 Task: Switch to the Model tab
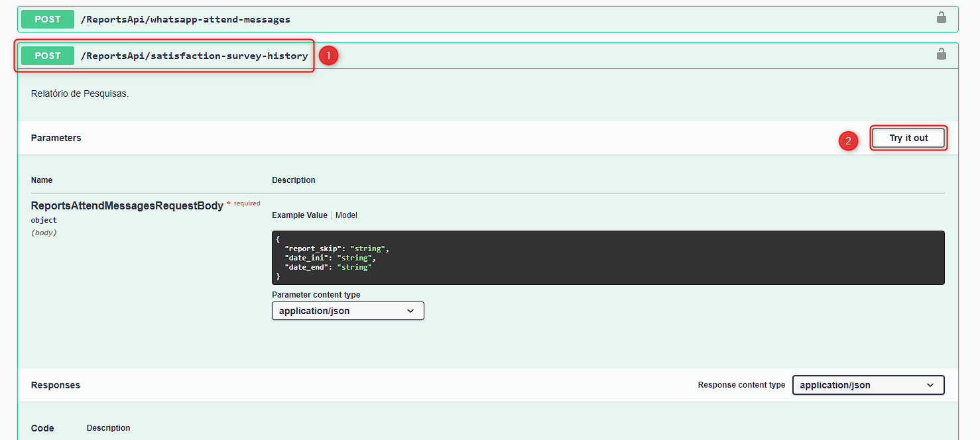(x=346, y=215)
